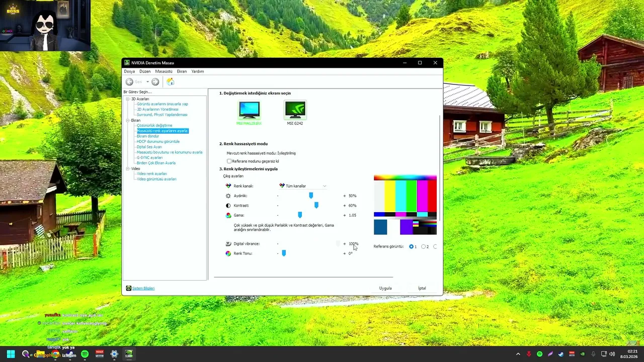This screenshot has width=644, height=362.
Task: Collapse the 3D Ayarları tree node
Action: (128, 99)
